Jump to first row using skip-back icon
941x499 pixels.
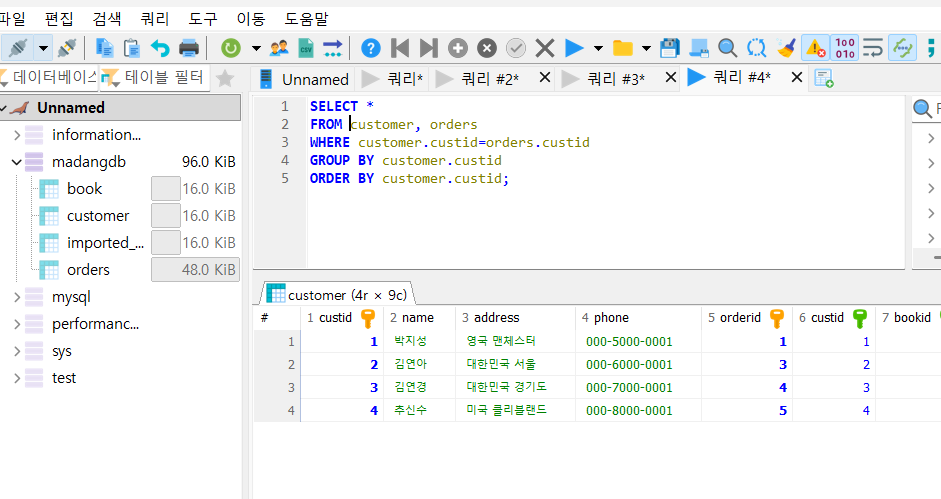point(400,48)
